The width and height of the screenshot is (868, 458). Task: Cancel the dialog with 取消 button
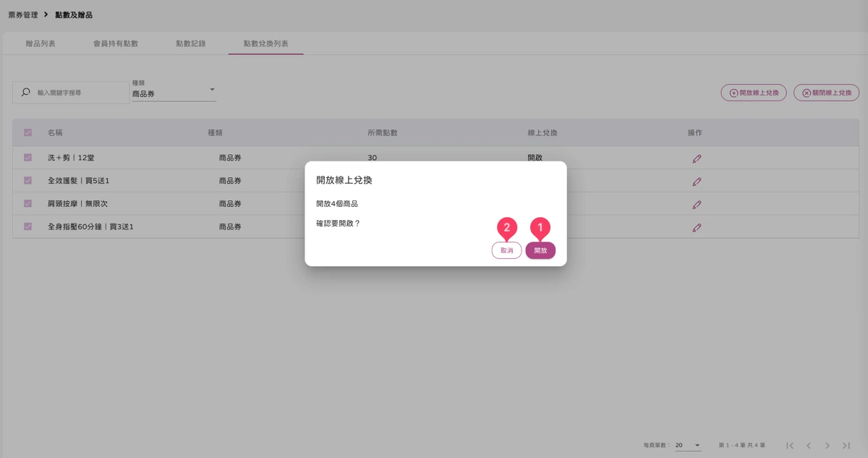tap(506, 250)
